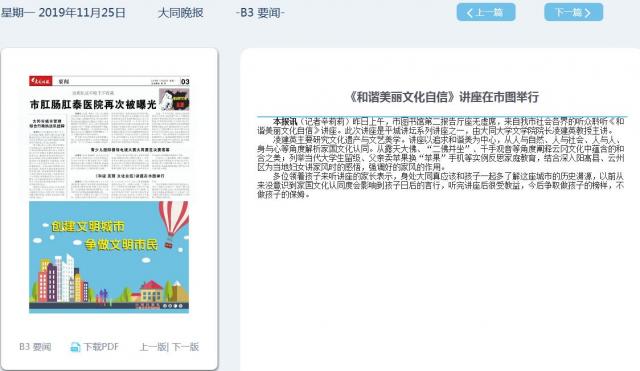640x371 pixels.
Task: Click 大同晚报 in the top header
Action: (180, 13)
